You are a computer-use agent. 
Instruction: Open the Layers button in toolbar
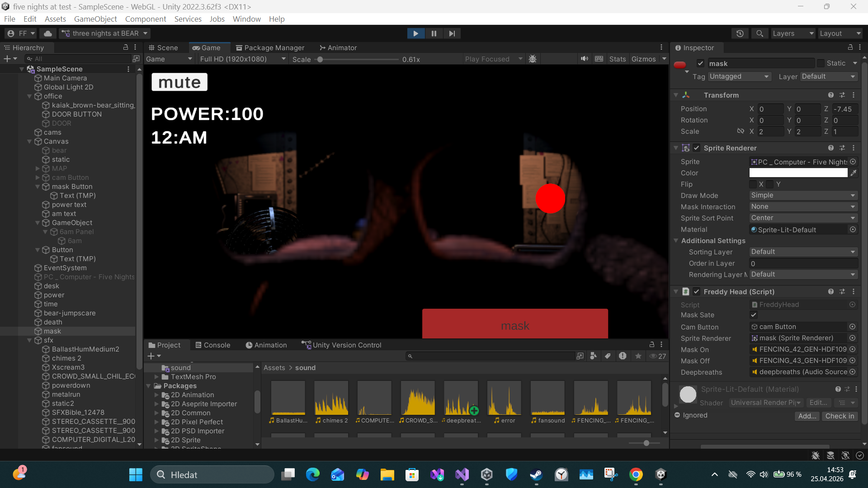793,33
